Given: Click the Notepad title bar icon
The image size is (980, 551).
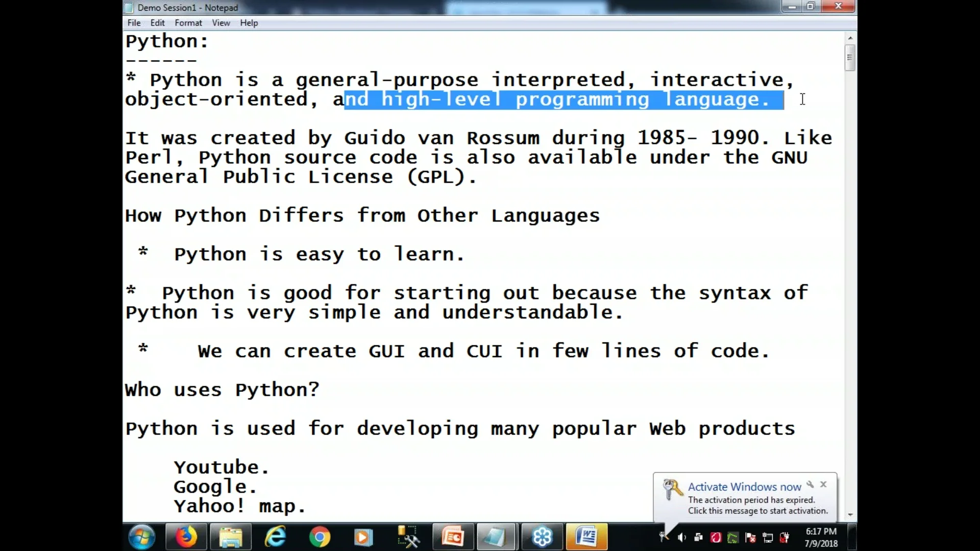Looking at the screenshot, I should point(130,8).
